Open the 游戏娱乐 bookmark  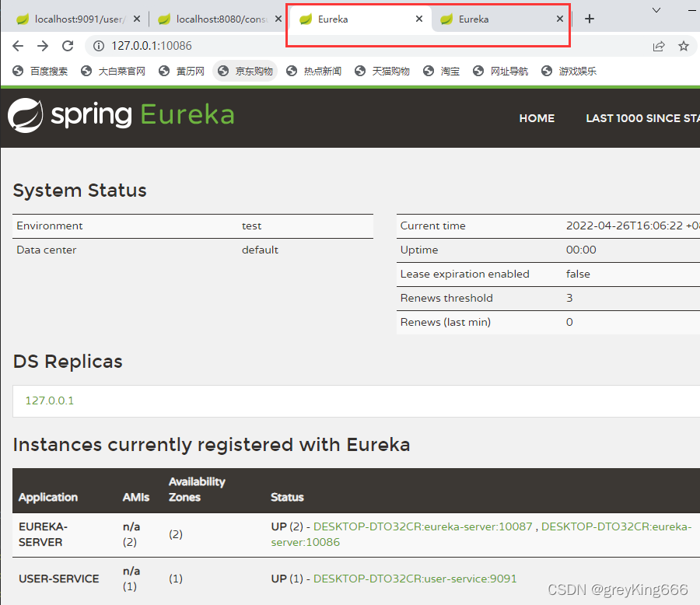569,71
